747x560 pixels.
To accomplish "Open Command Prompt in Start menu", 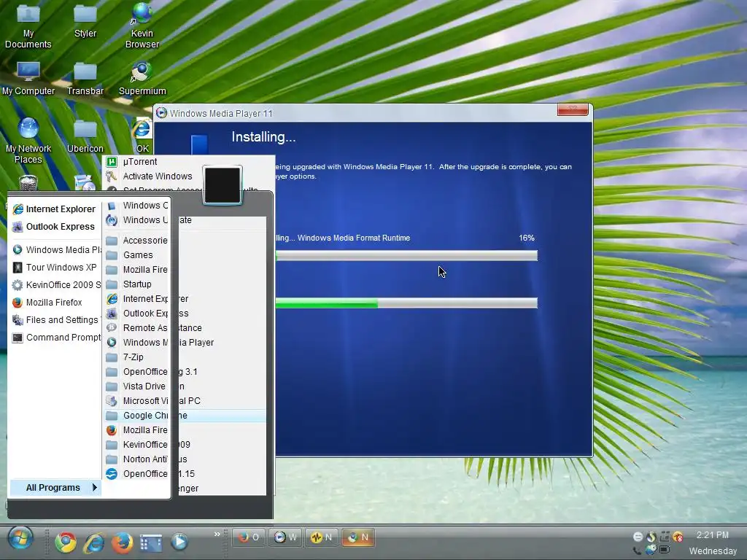I will (55, 337).
